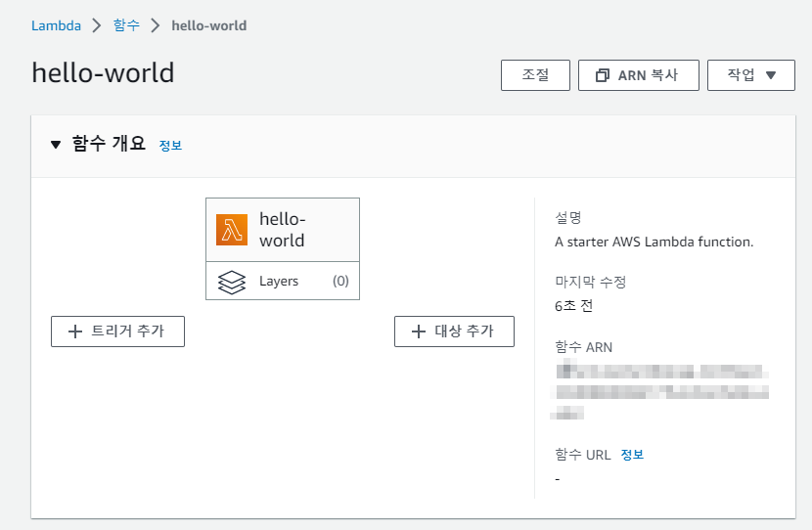Click the orange Lambda function icon
812x530 pixels.
point(232,230)
